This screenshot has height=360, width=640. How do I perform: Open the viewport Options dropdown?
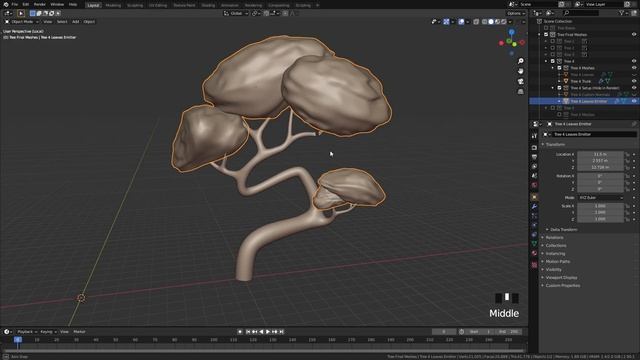(516, 13)
